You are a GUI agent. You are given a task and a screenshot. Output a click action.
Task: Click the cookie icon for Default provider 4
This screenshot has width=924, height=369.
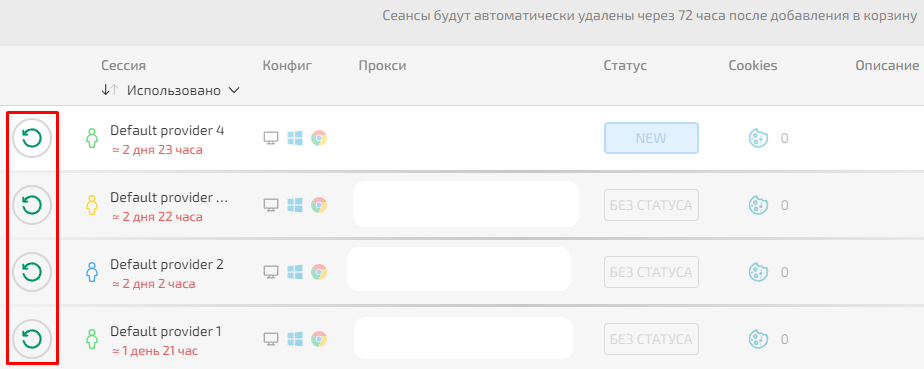click(758, 139)
